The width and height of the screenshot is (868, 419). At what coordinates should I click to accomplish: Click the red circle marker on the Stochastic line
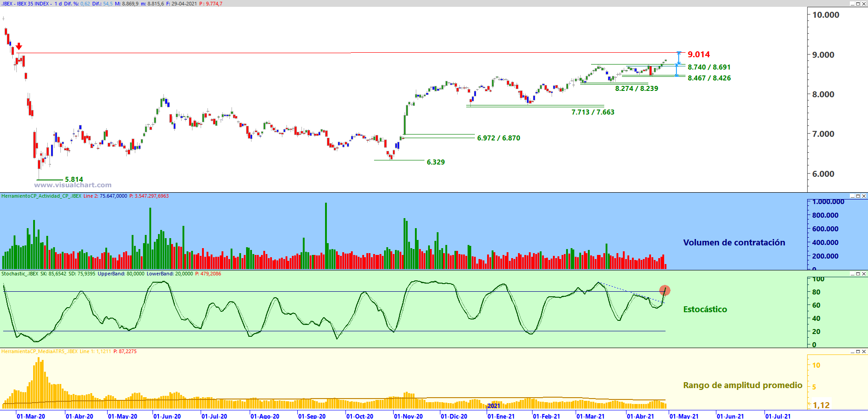click(665, 290)
